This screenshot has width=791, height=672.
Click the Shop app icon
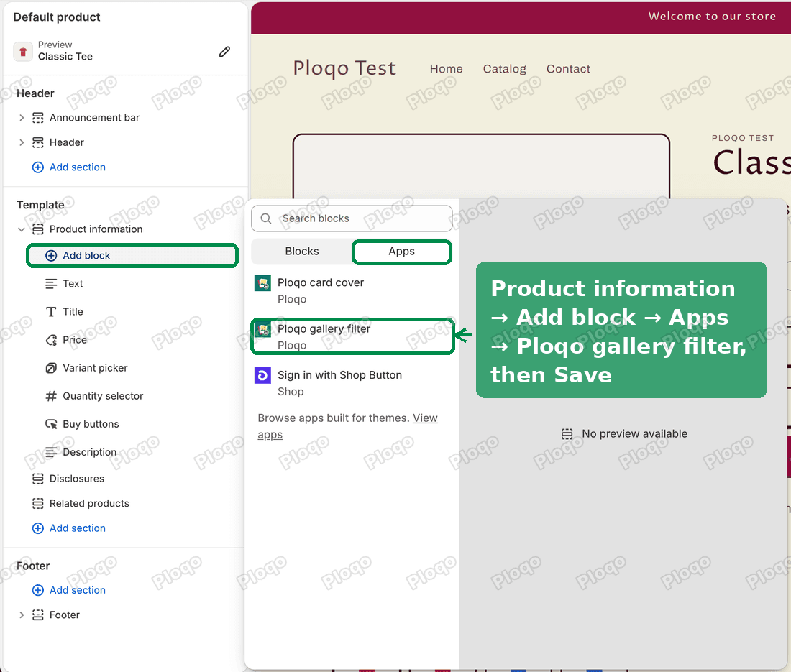262,376
